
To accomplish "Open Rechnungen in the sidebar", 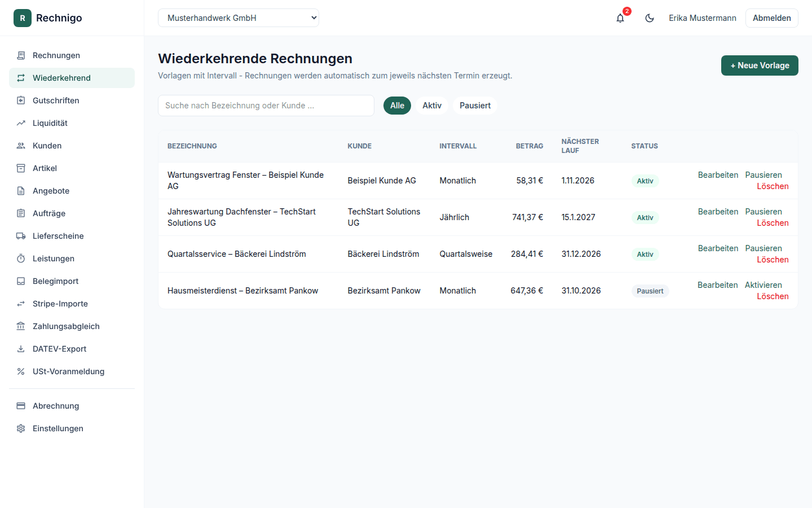I will (x=72, y=55).
